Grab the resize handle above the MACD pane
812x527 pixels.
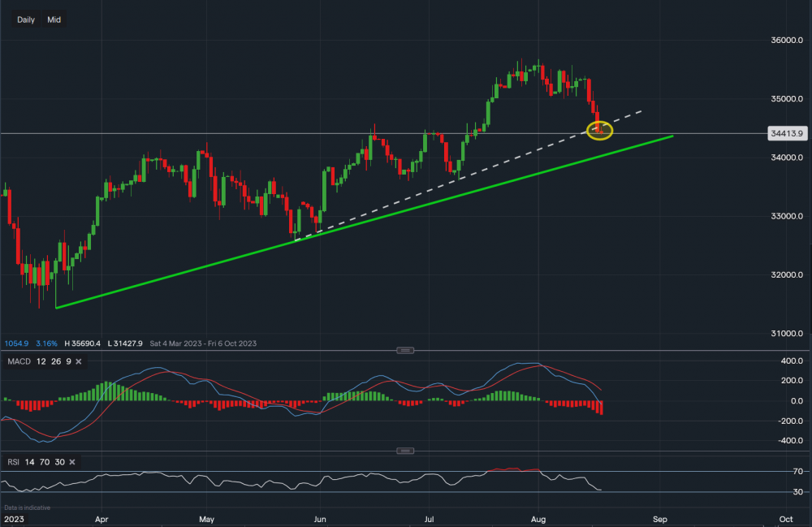405,350
